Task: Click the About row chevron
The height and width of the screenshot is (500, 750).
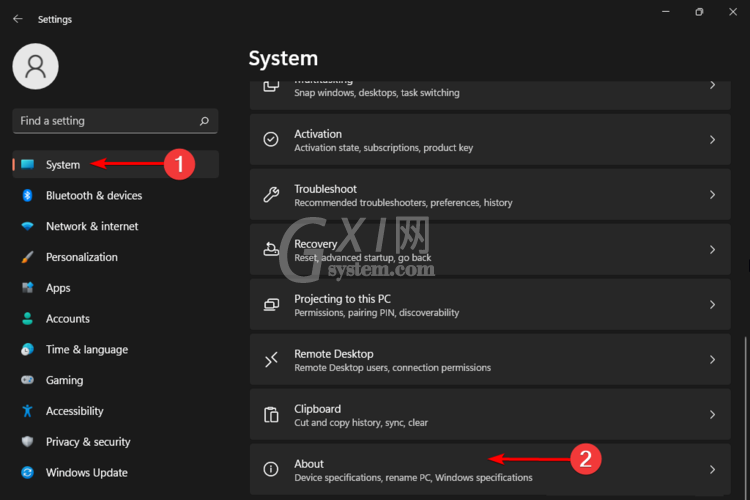Action: pyautogui.click(x=712, y=470)
